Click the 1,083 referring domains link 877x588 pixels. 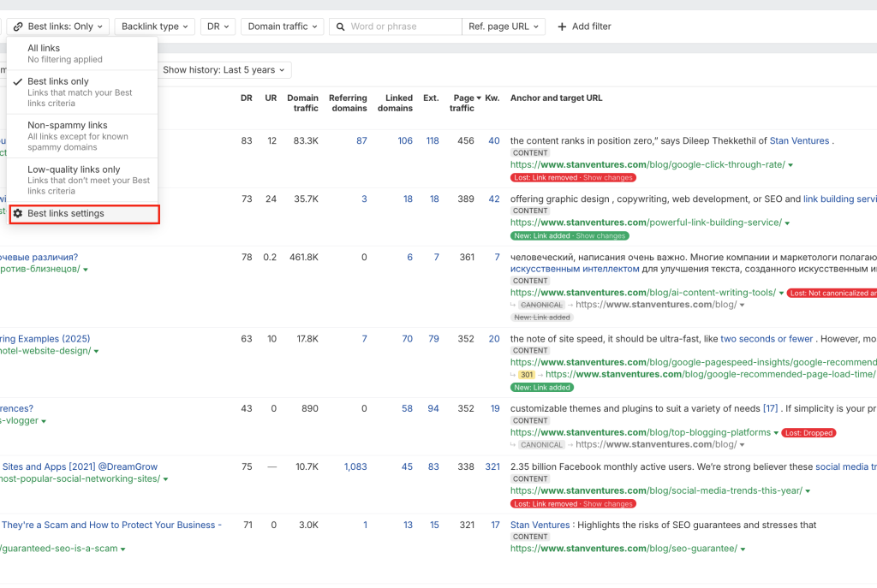[x=355, y=466]
